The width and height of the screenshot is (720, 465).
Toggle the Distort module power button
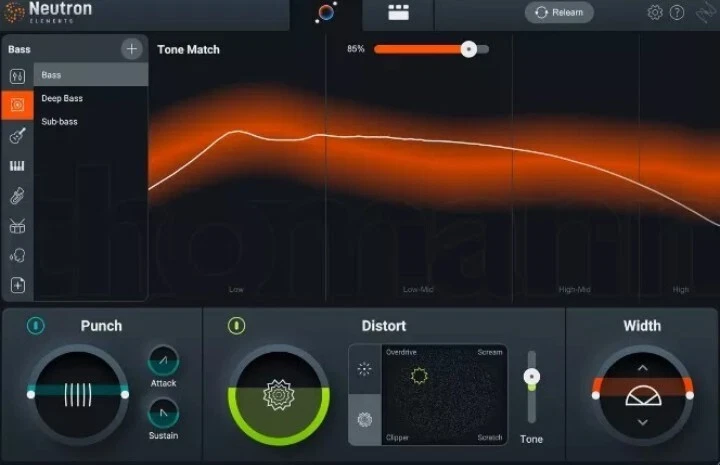(x=236, y=325)
